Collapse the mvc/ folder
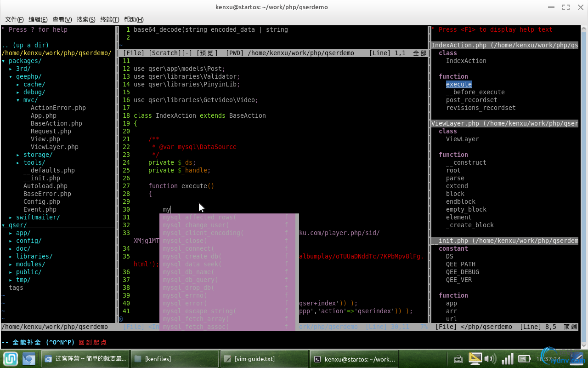Viewport: 588px width, 368px height. (27, 100)
